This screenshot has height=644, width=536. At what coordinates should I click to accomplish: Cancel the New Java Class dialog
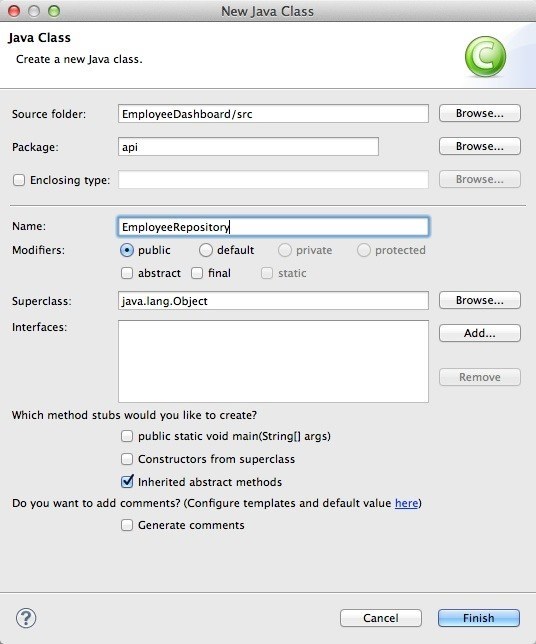381,618
